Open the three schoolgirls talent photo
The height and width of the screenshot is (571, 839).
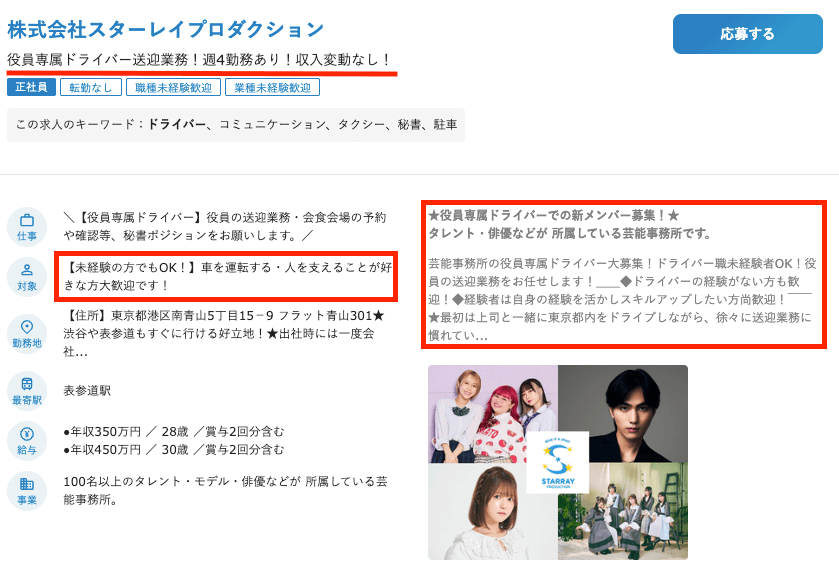click(493, 414)
